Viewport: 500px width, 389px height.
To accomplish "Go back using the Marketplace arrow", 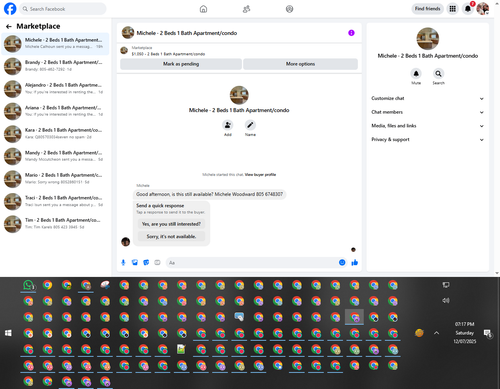I will click(x=9, y=26).
